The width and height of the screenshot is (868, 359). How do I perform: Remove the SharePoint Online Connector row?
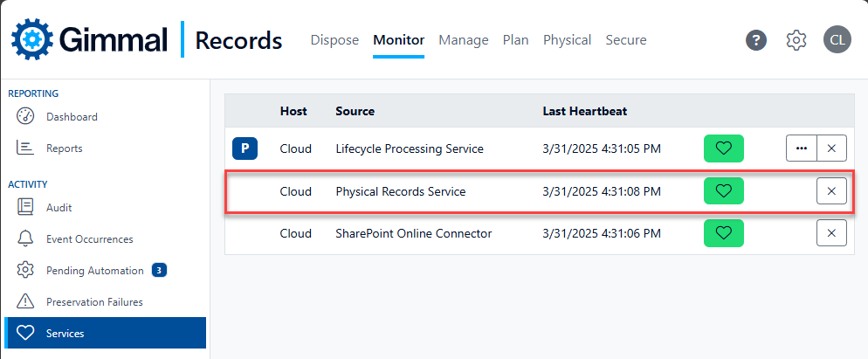pyautogui.click(x=831, y=233)
